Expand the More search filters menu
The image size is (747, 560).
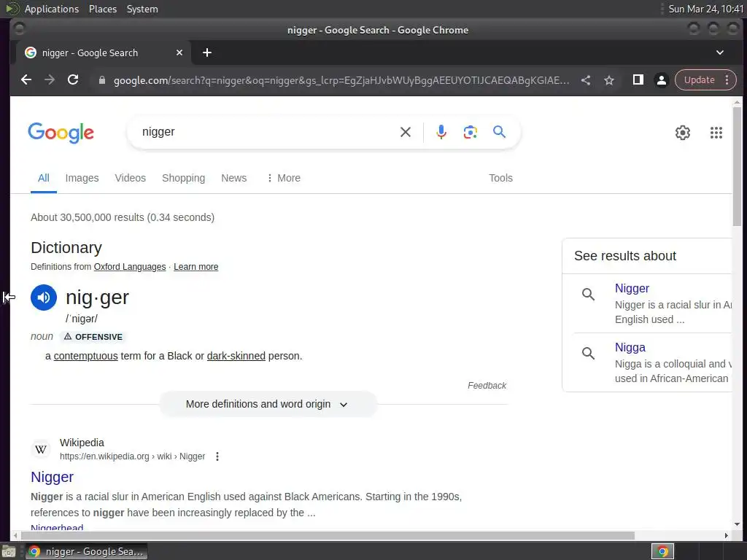(284, 178)
